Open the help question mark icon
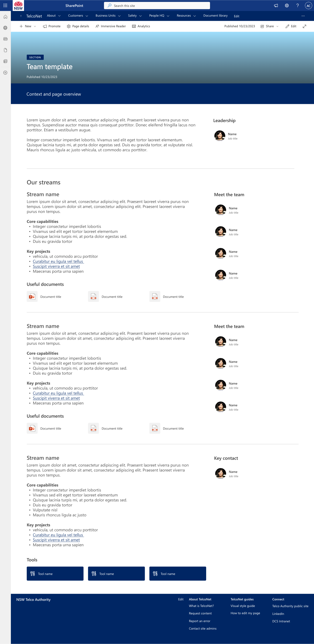 297,5
